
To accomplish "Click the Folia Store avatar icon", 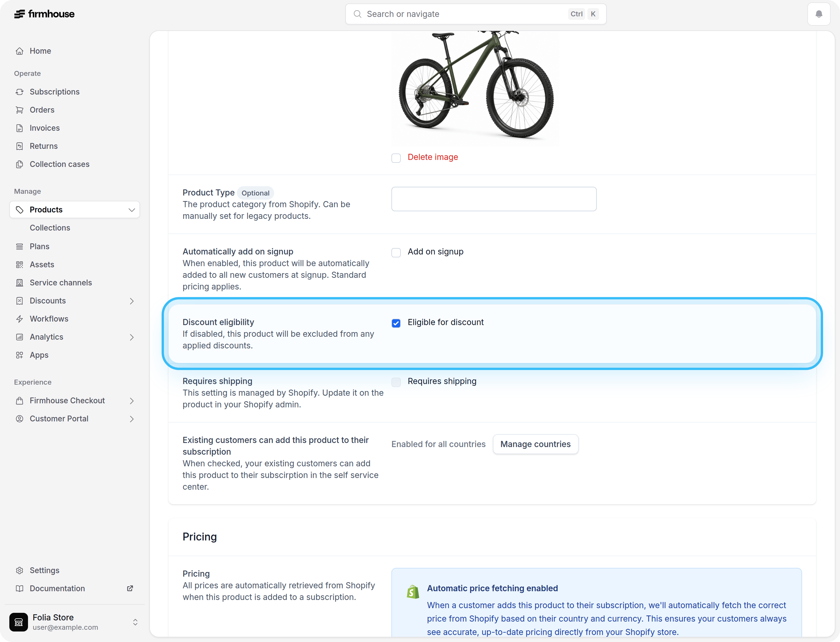I will click(x=19, y=622).
